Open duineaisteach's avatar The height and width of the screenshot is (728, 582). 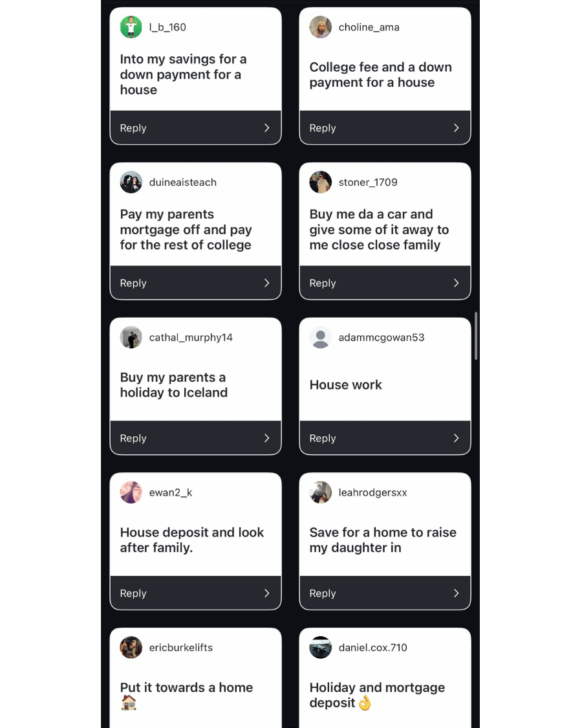pos(131,182)
